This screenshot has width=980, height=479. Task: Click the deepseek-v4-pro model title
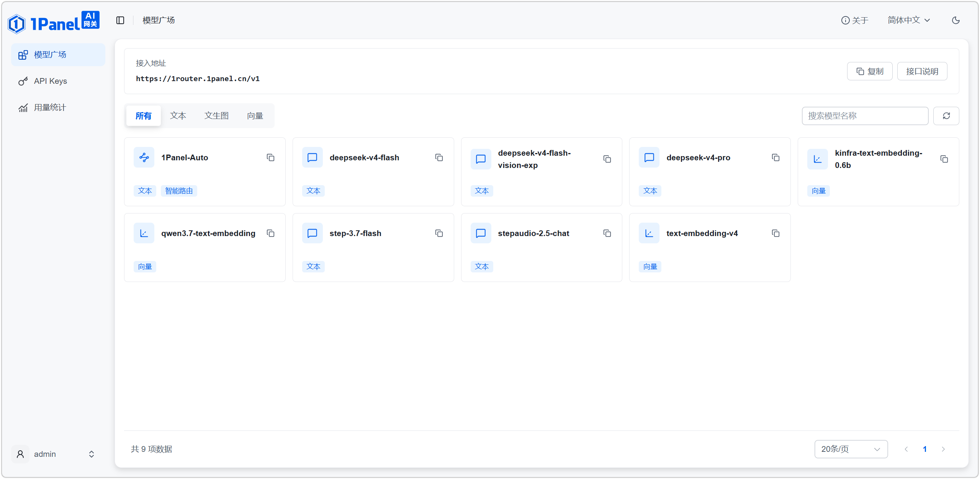tap(698, 158)
